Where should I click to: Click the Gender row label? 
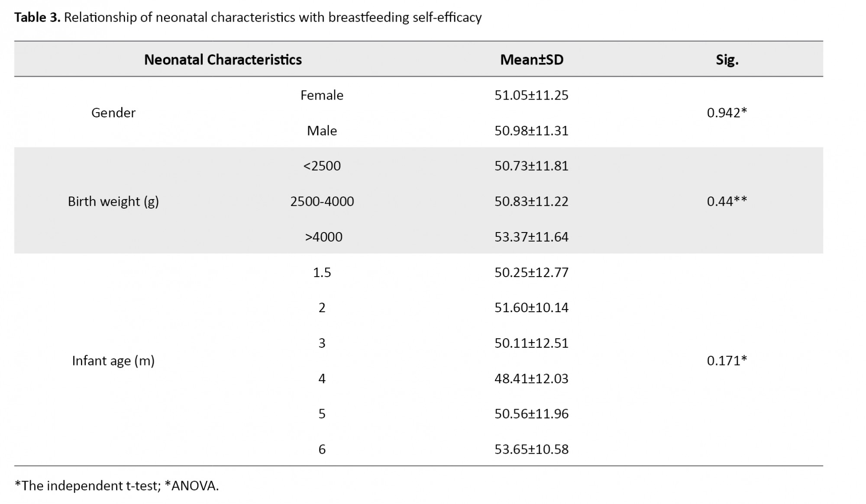(113, 113)
